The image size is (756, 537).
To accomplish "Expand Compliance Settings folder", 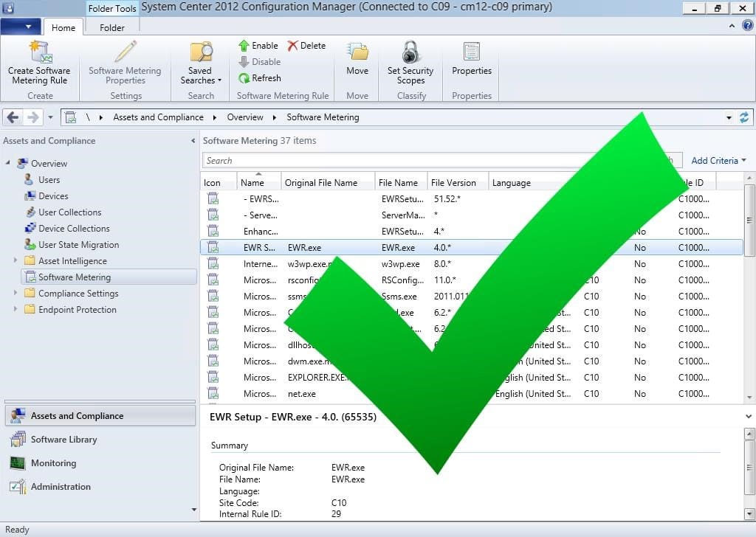I will [15, 293].
